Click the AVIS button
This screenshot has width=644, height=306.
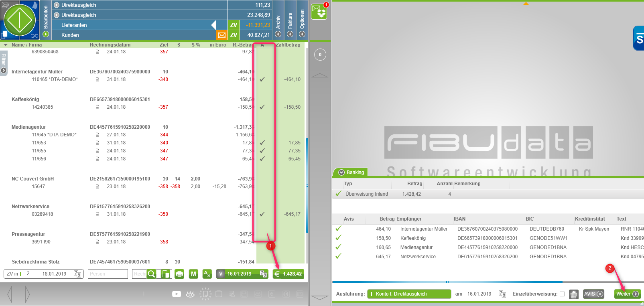click(593, 294)
